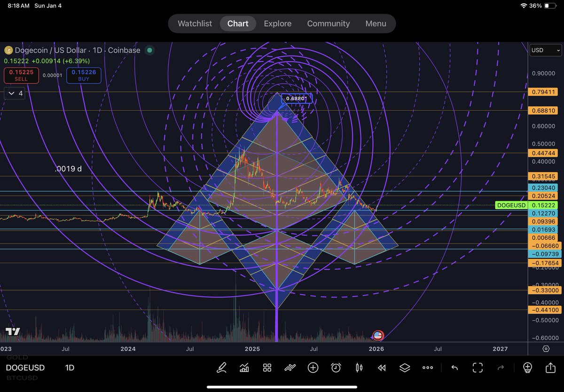Open the object tree layers icon

coord(405,368)
